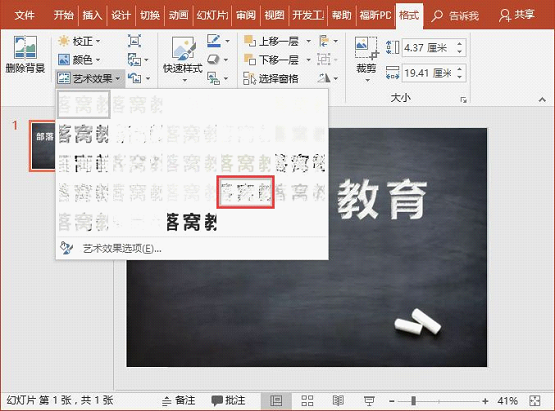Image resolution: width=555 pixels, height=411 pixels.
Task: Open the 插入 tab
Action: point(92,15)
